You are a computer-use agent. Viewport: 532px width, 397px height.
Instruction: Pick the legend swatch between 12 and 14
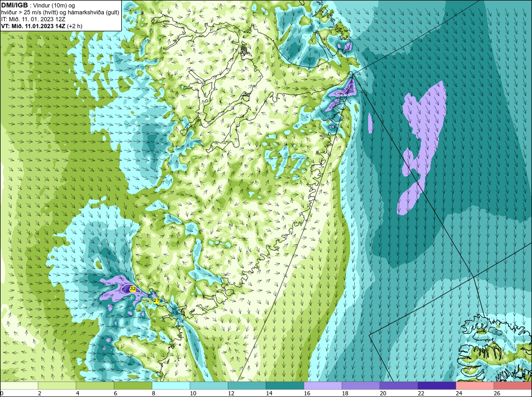[x=247, y=386]
